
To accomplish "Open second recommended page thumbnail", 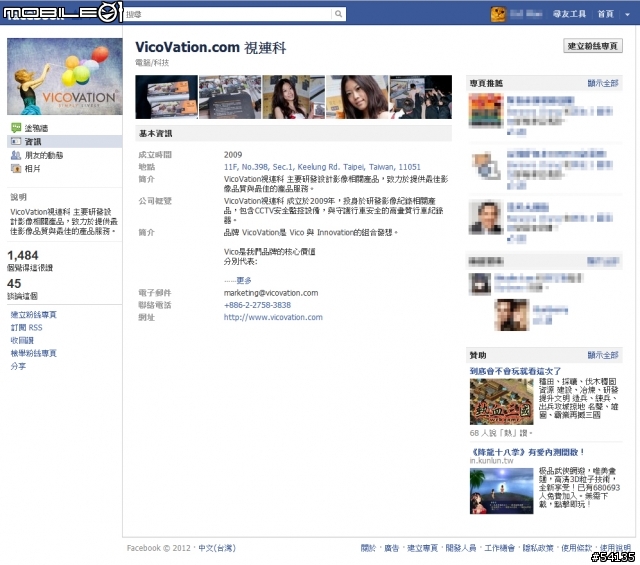I will tap(485, 165).
